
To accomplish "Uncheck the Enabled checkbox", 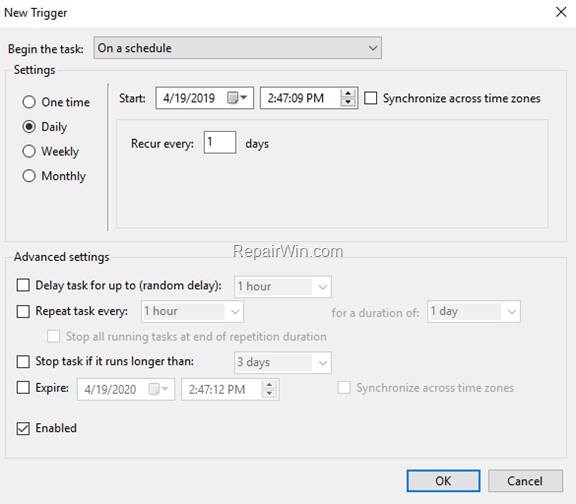I will 23,428.
